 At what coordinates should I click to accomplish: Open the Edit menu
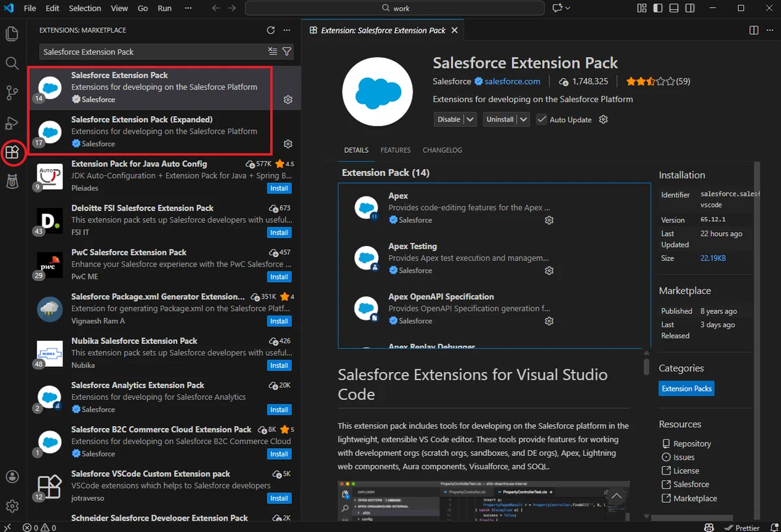pyautogui.click(x=53, y=8)
